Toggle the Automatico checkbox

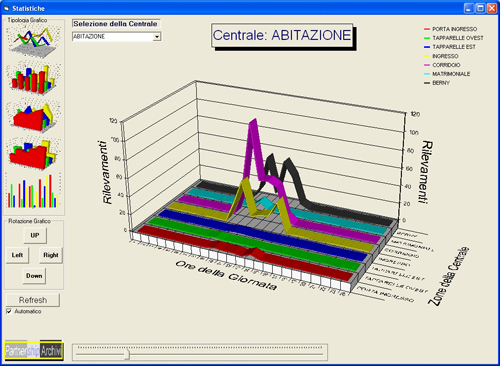click(x=9, y=311)
